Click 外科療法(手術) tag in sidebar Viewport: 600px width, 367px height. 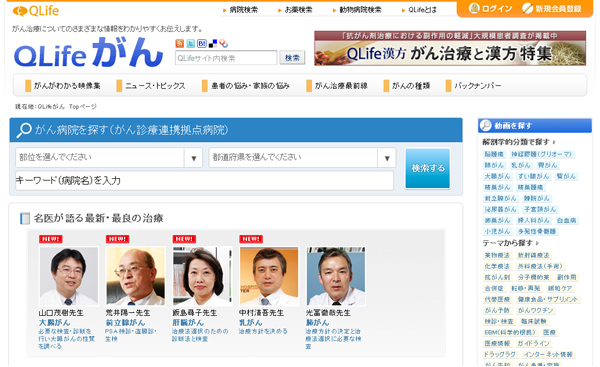(x=540, y=266)
